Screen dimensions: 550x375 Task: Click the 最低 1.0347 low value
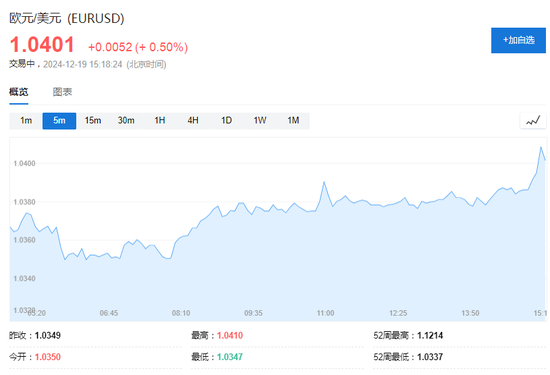[230, 357]
